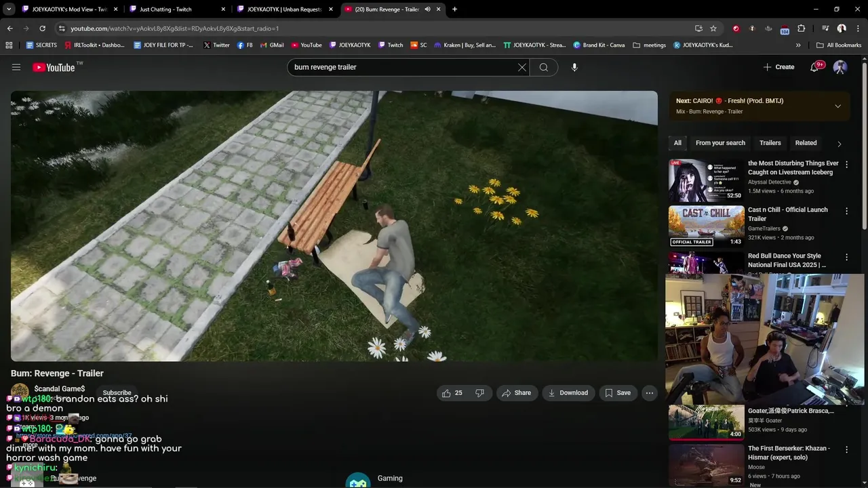
Task: Run search with the magnifier button
Action: coord(544,67)
